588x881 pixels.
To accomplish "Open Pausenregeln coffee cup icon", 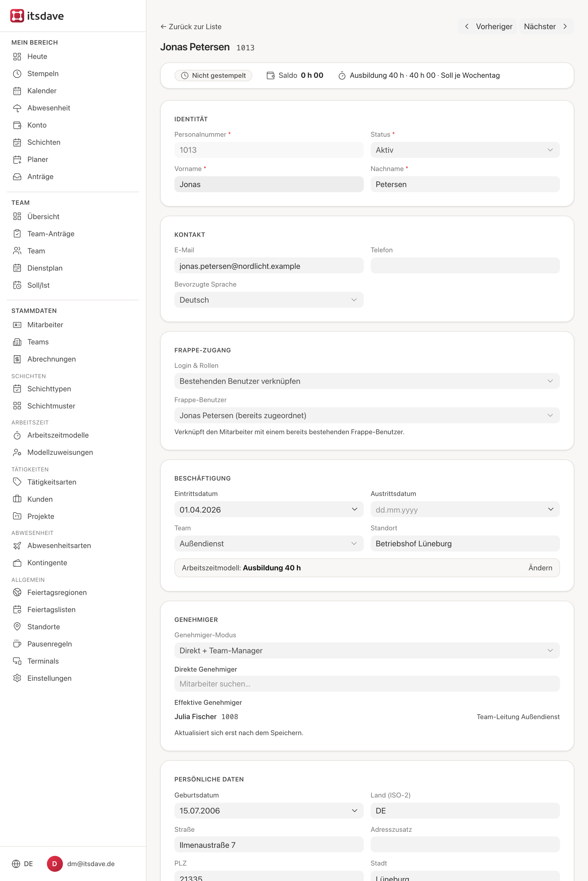I will [x=17, y=644].
